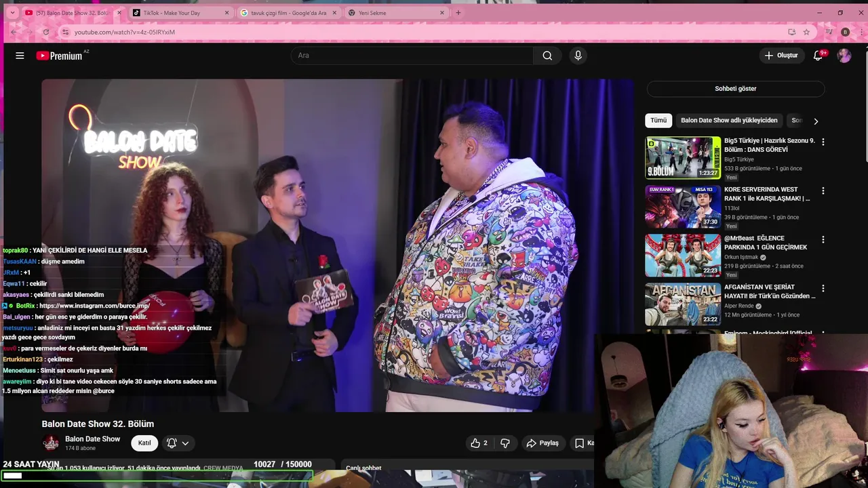The height and width of the screenshot is (488, 868).
Task: Click the search magnifier button
Action: point(547,56)
